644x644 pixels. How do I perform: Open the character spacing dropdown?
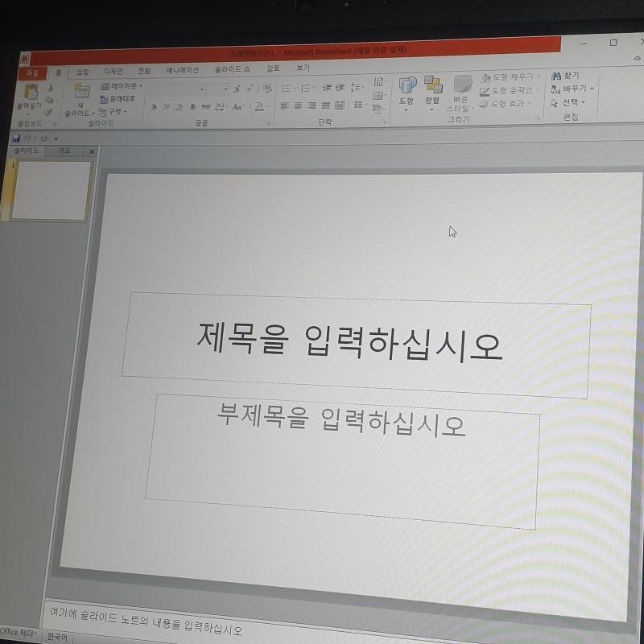point(221,107)
